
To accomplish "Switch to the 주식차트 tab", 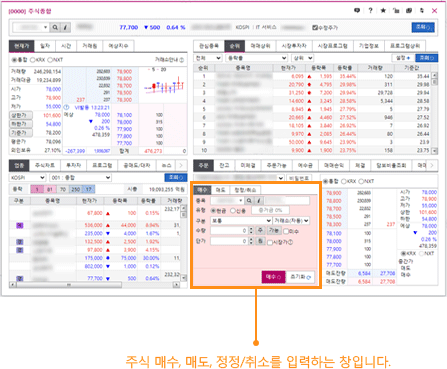I will [x=45, y=165].
